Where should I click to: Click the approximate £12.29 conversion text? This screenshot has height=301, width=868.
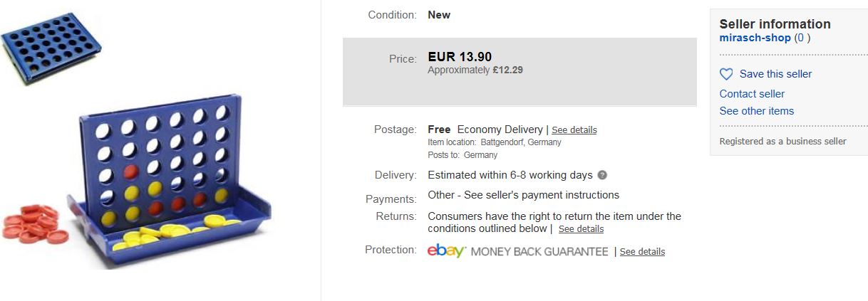(475, 70)
